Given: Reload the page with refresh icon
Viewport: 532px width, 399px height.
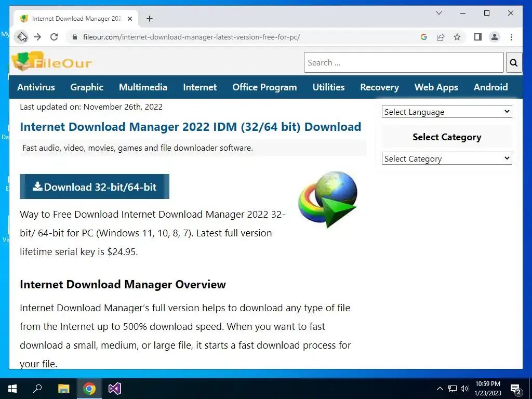Looking at the screenshot, I should [x=54, y=37].
